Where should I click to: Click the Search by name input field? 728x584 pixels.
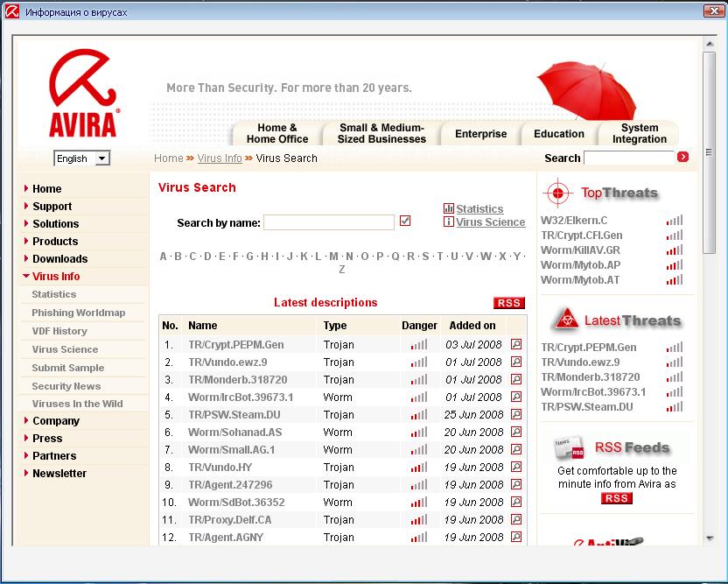[x=329, y=222]
